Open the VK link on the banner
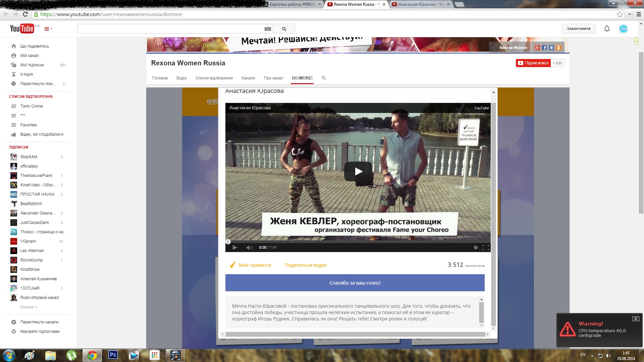The image size is (644, 362). pos(551,48)
